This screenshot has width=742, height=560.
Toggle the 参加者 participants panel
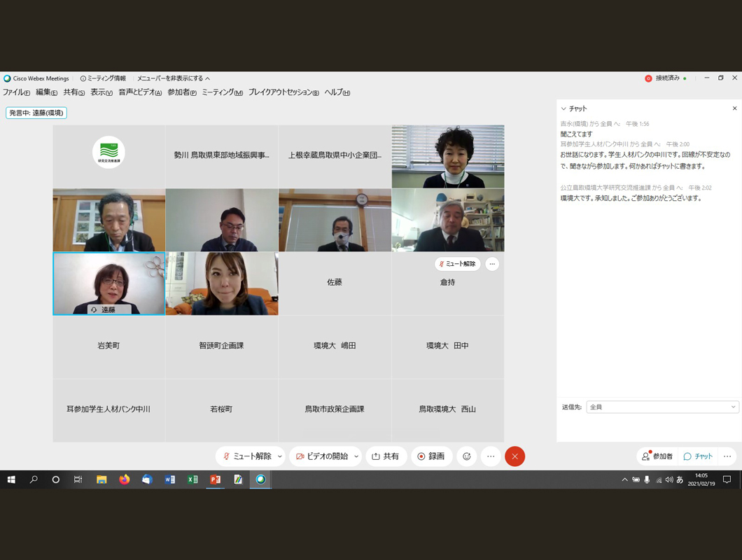click(657, 456)
